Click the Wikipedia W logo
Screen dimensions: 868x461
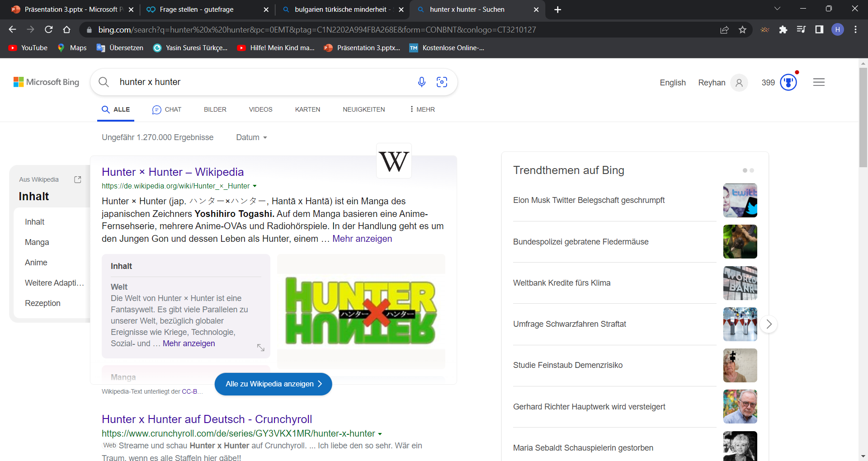(x=394, y=161)
